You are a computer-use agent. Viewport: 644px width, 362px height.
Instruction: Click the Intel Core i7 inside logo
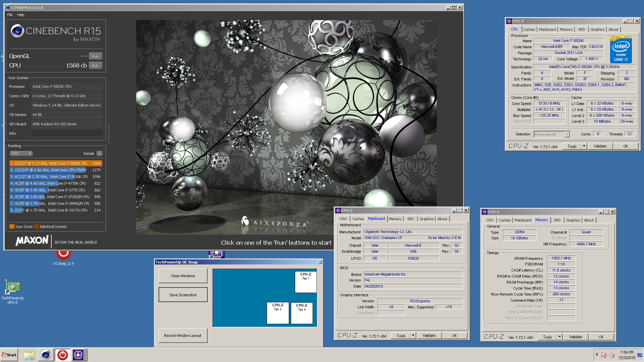pyautogui.click(x=621, y=50)
